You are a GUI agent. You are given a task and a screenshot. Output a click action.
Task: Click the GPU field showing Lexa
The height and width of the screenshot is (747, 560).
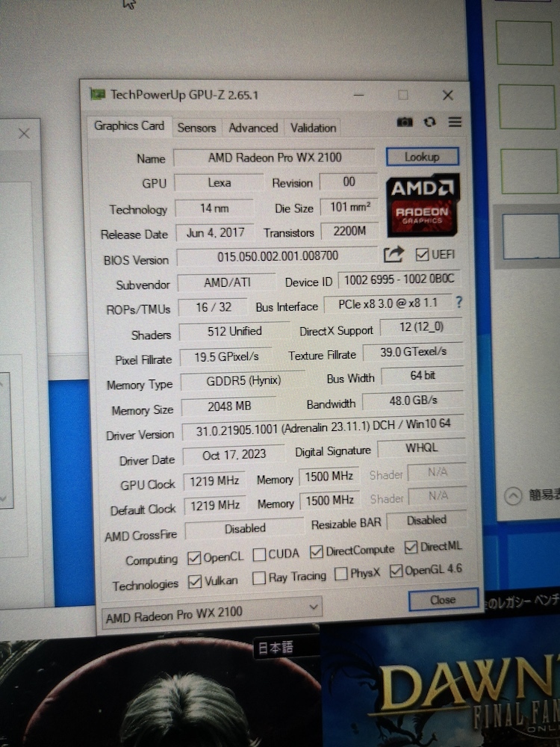tap(219, 182)
